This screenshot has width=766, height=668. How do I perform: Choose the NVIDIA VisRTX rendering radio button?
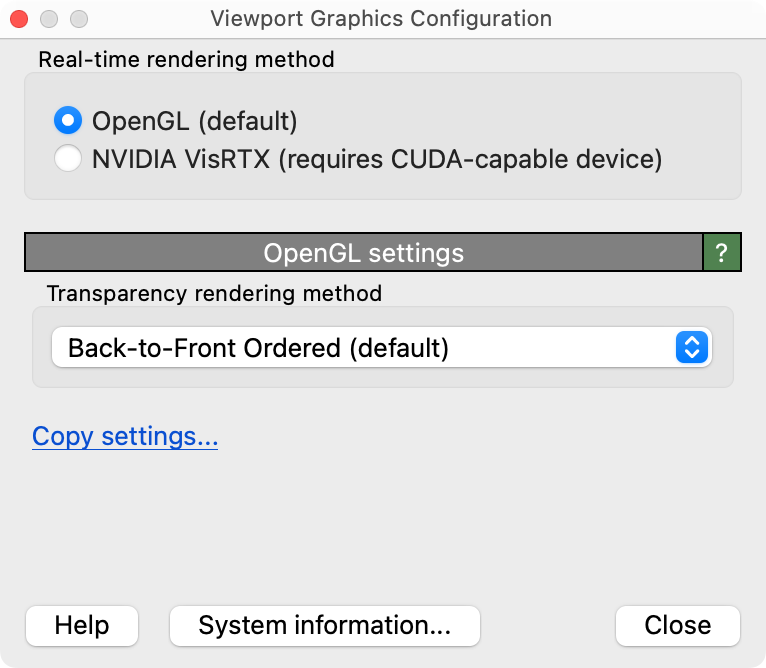coord(68,159)
